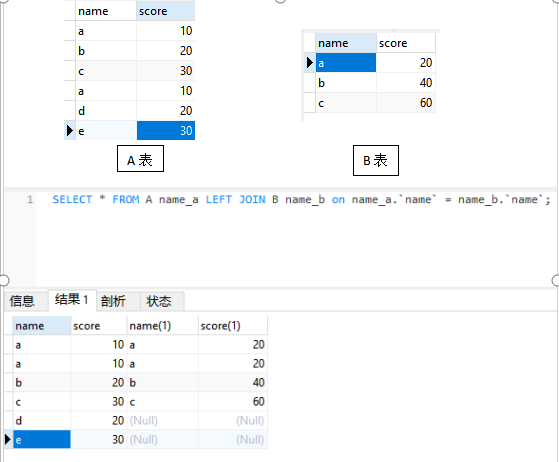This screenshot has width=559, height=462.
Task: Click the LEFT JOIN keyword in the query
Action: [236, 199]
